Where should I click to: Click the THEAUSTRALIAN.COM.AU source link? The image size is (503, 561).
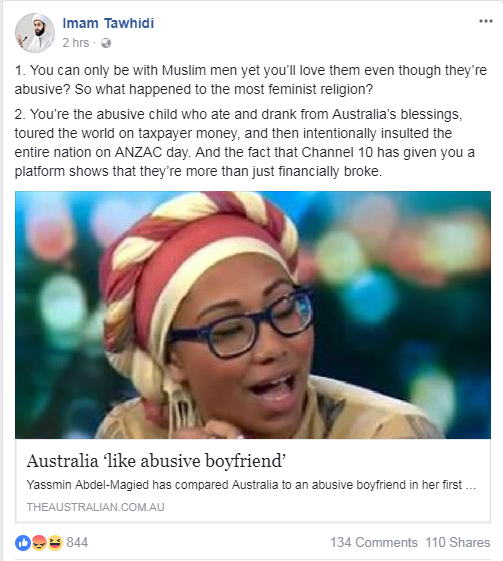tap(96, 507)
